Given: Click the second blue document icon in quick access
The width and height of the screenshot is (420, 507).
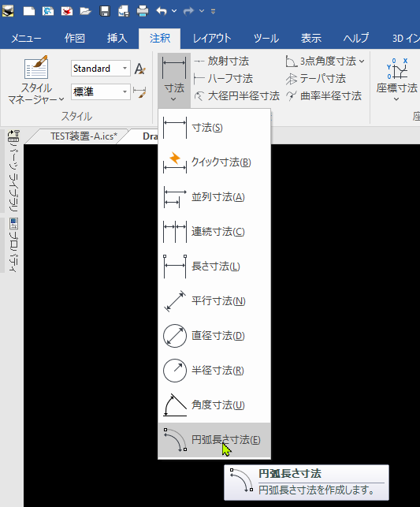Looking at the screenshot, I should coord(48,11).
